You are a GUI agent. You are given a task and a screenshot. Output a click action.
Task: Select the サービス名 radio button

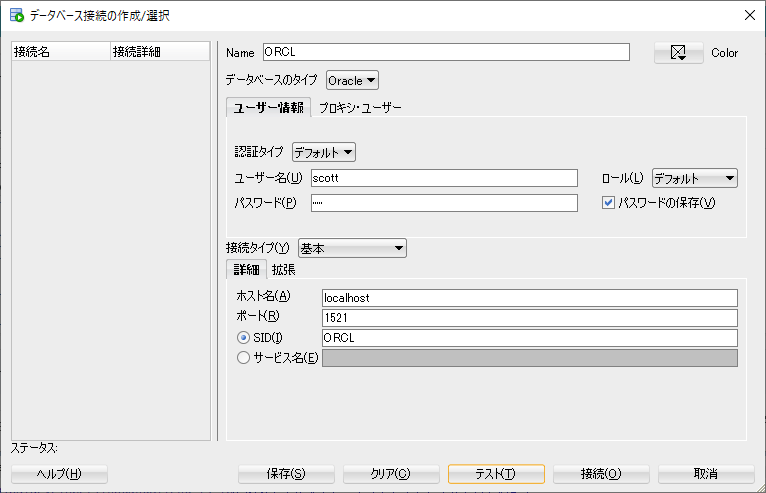[243, 358]
